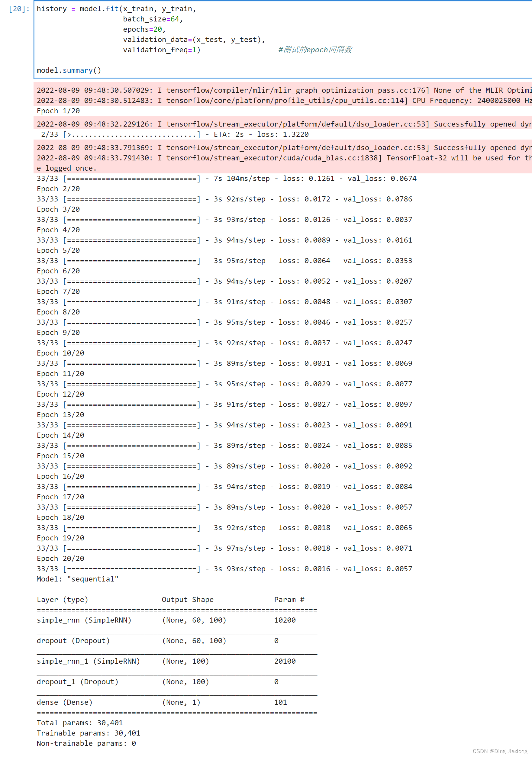Screen dimensions: 532x757
Task: Click the 'Layer (type)' table header
Action: pos(62,600)
